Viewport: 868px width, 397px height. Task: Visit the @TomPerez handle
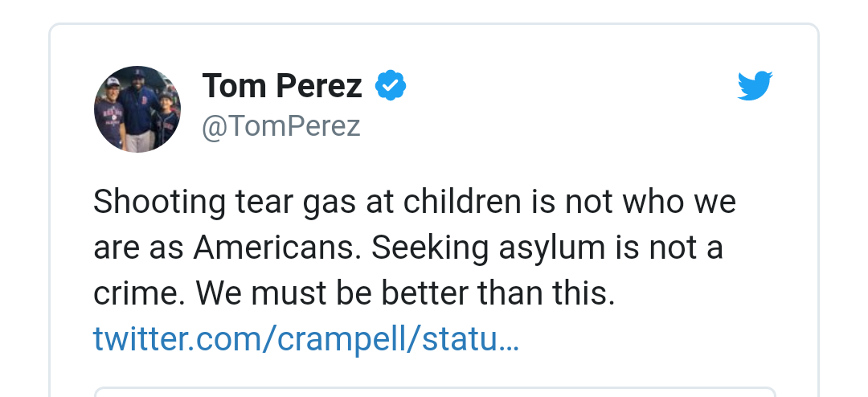280,126
